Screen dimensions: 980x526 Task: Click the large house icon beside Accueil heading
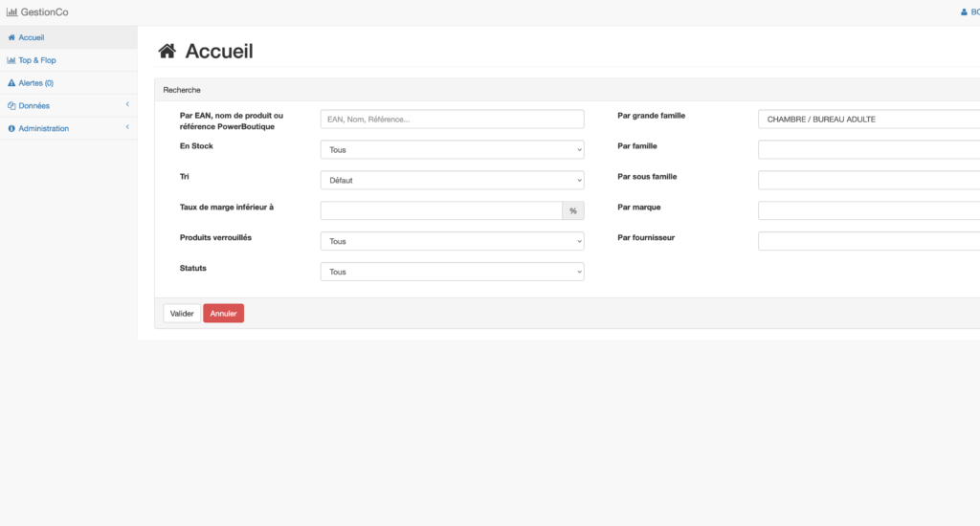[167, 51]
